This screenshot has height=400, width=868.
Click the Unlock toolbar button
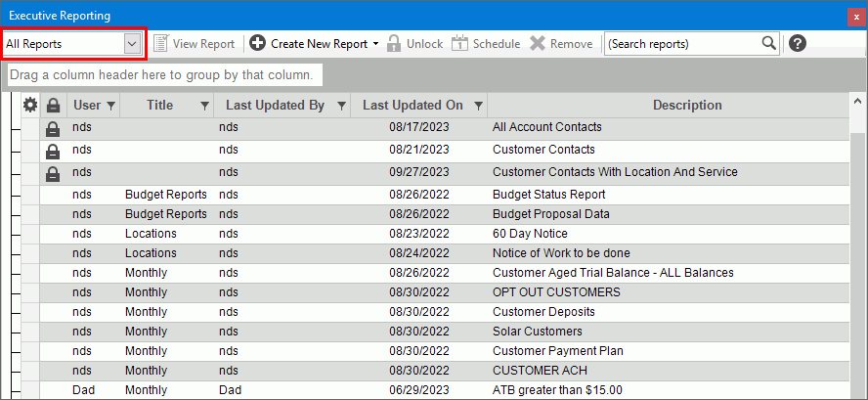414,44
